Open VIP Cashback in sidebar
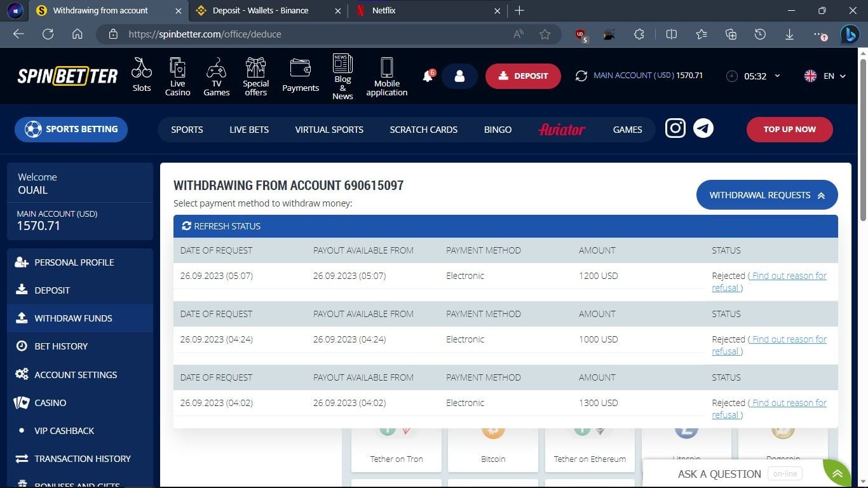Image resolution: width=868 pixels, height=488 pixels. tap(80, 431)
